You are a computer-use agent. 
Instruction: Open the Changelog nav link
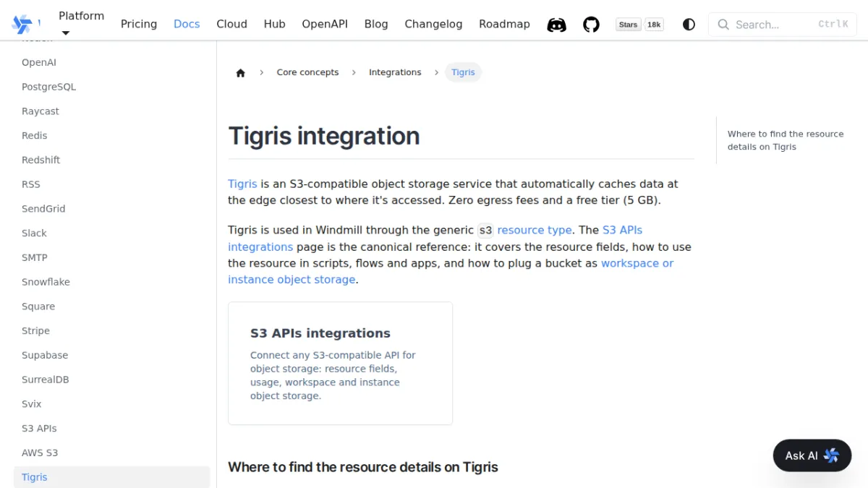pyautogui.click(x=433, y=24)
